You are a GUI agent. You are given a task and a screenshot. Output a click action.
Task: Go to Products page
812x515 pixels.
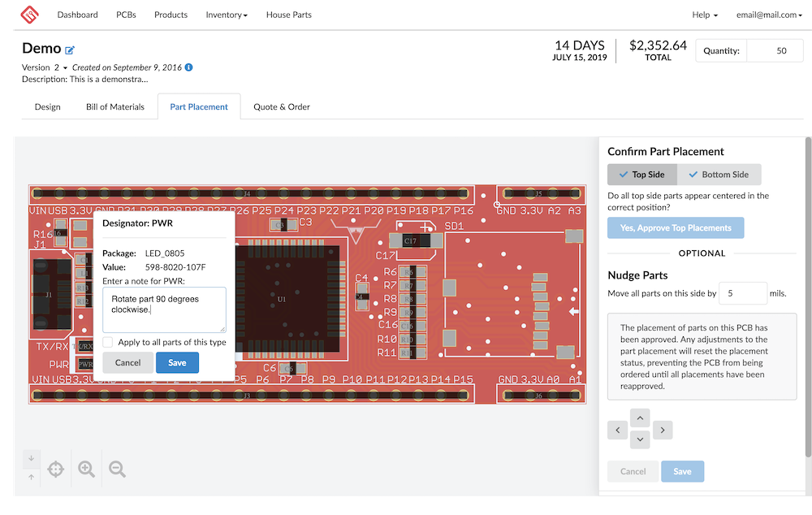tap(171, 15)
